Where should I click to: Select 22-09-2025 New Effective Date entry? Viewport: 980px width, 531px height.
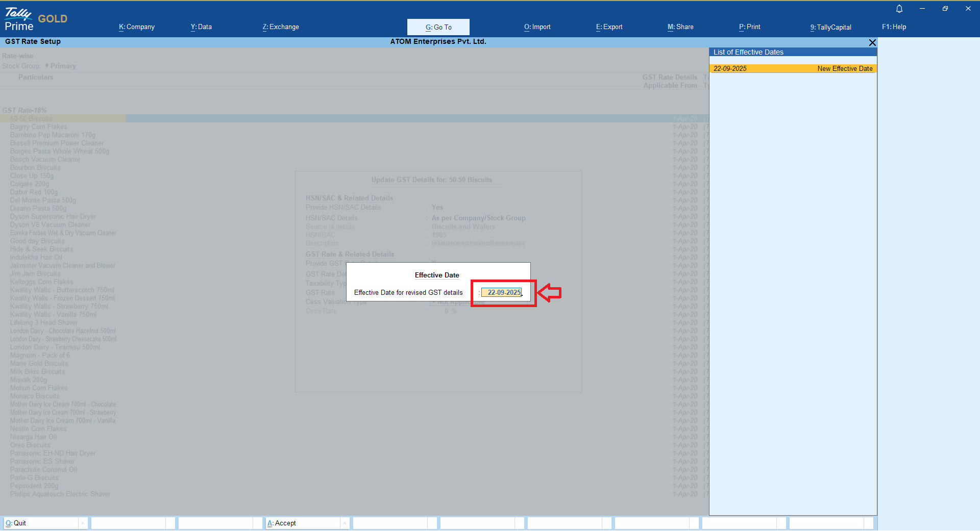(793, 68)
